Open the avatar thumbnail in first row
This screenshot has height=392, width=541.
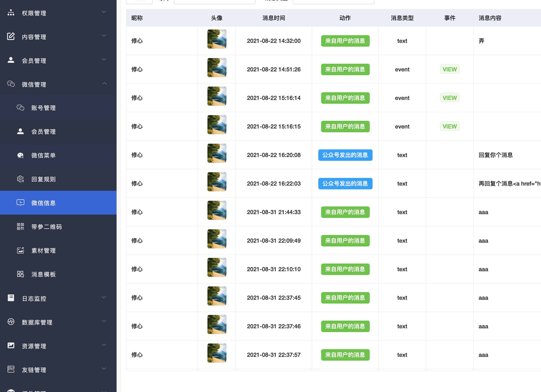click(x=216, y=39)
